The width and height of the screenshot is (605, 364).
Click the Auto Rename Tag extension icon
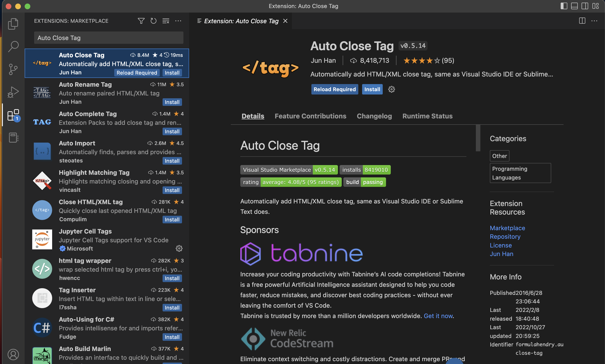(x=42, y=92)
